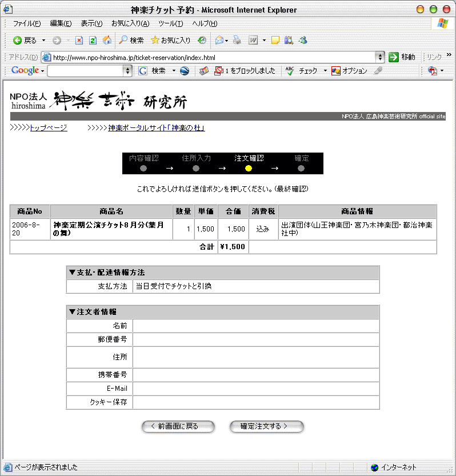Open the Back button history dropdown arrow

point(44,40)
